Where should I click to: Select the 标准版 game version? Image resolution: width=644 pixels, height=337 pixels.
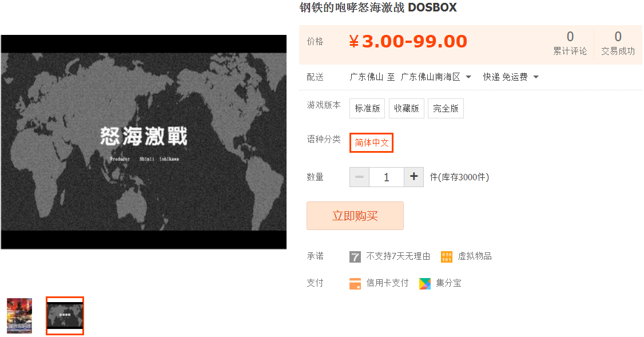[367, 109]
